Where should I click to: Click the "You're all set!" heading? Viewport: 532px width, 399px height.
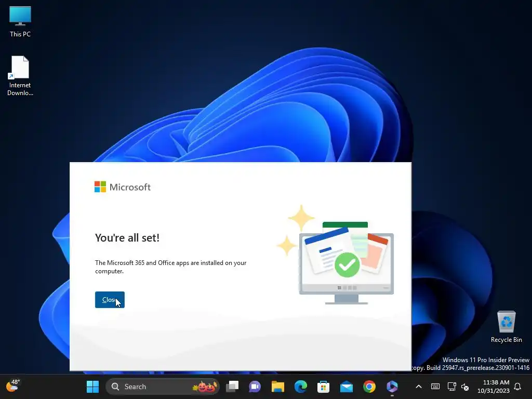tap(127, 237)
